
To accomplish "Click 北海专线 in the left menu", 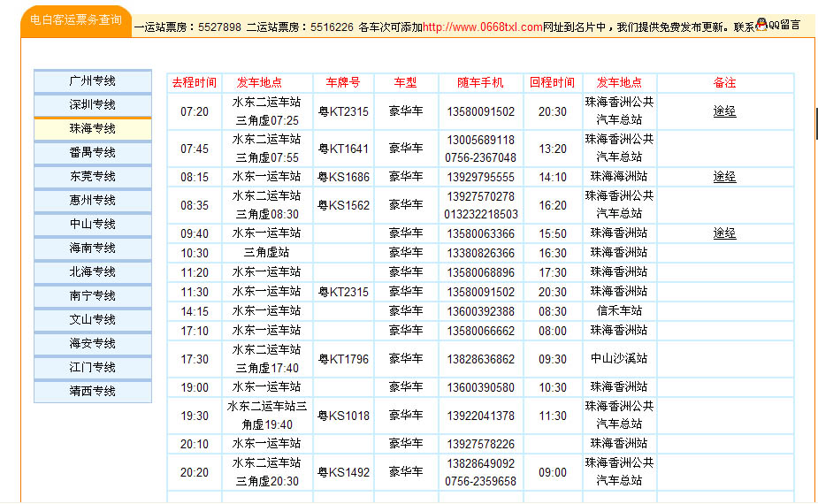I will click(x=93, y=272).
